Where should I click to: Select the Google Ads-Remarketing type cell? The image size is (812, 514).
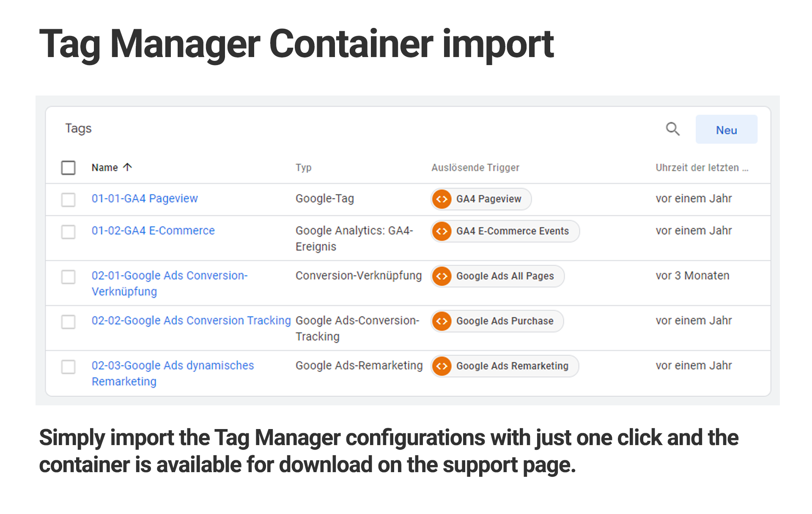(x=359, y=365)
